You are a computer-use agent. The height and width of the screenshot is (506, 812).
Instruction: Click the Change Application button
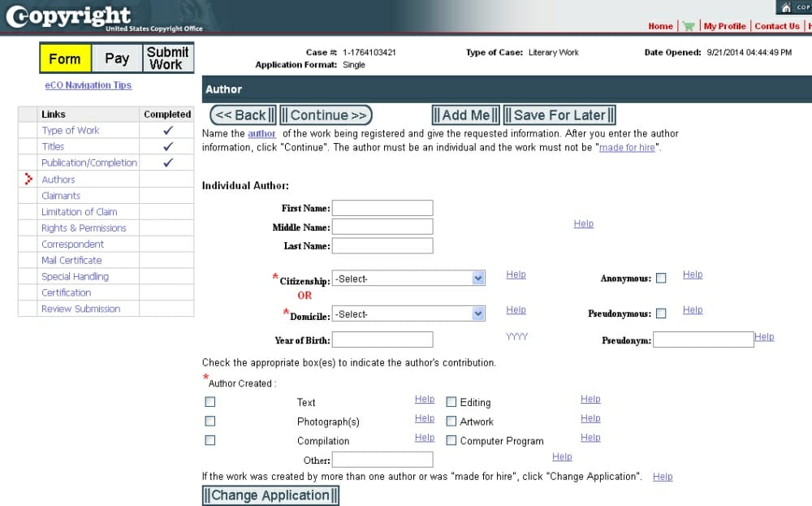click(x=270, y=495)
